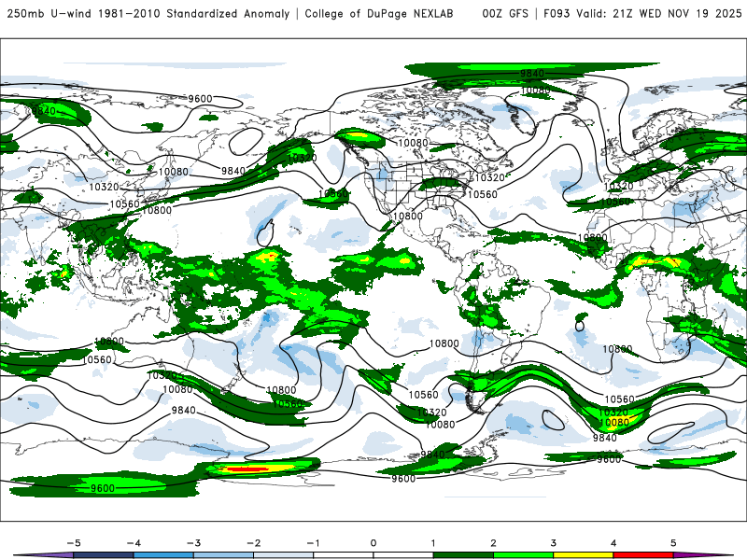Click the "1" color bar label

[433, 543]
